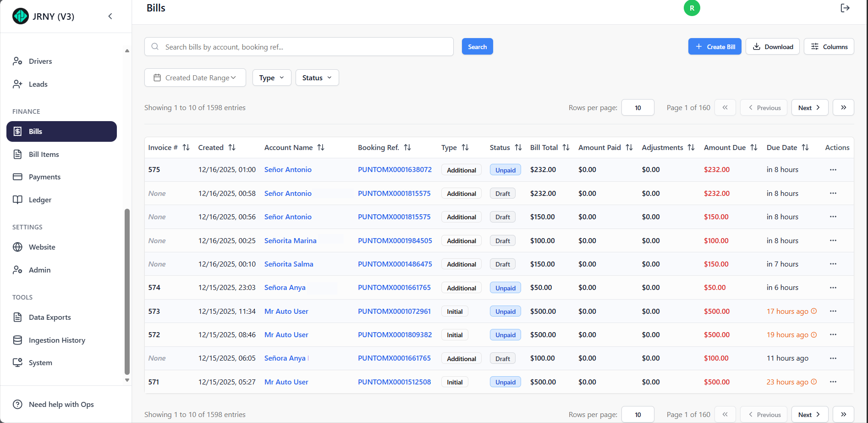Open actions menu for invoice 571
The height and width of the screenshot is (423, 868).
833,382
